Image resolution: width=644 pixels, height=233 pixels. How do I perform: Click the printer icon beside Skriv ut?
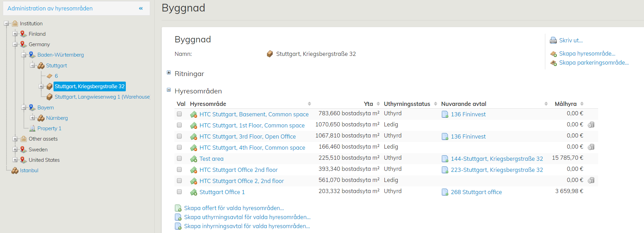pyautogui.click(x=553, y=41)
